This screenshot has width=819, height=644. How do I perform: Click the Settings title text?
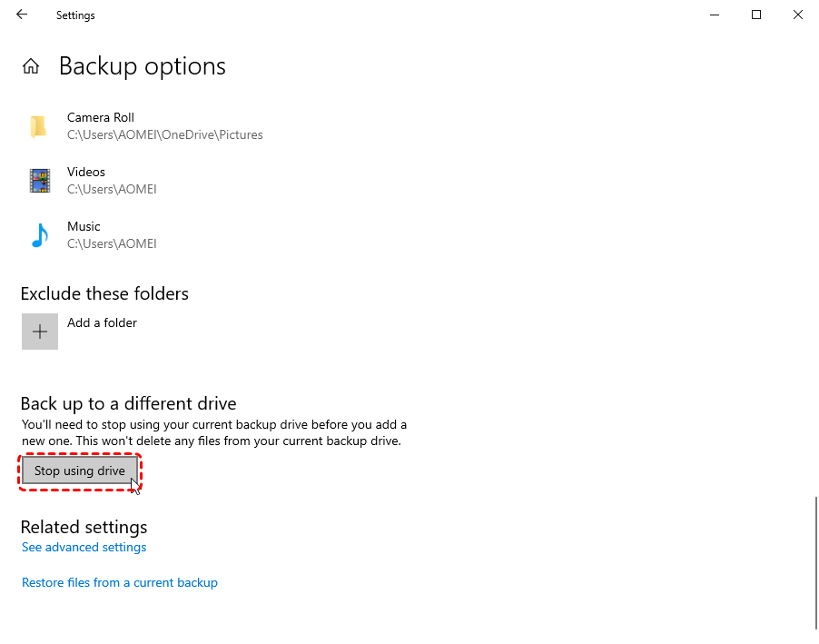tap(75, 15)
